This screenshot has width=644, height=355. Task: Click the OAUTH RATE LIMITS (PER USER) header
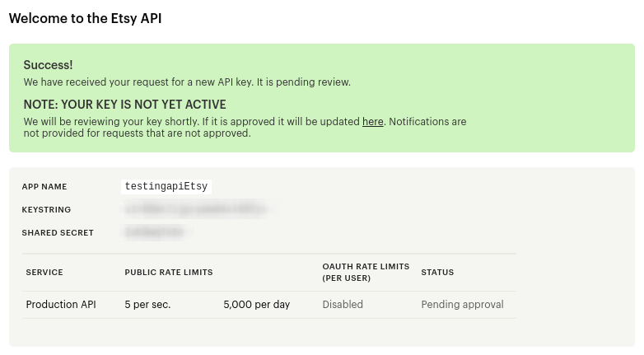(366, 272)
